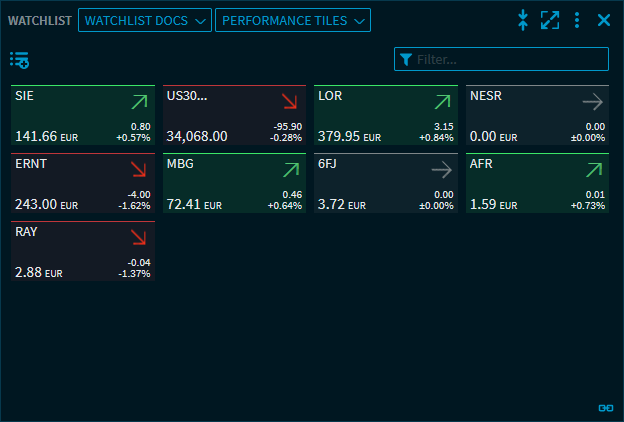Select the LOR performance tile
624x422 pixels.
[385, 116]
